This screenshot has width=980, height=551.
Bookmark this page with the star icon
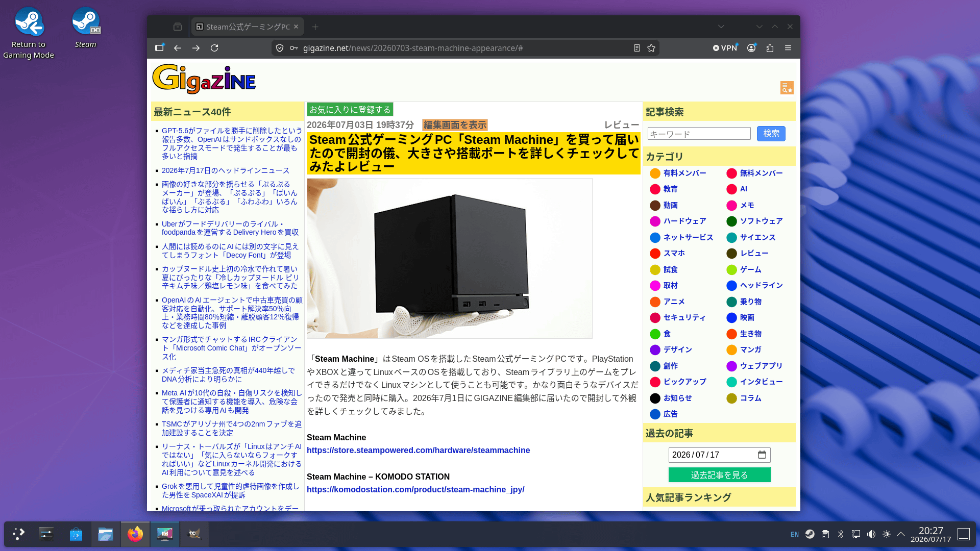point(651,48)
